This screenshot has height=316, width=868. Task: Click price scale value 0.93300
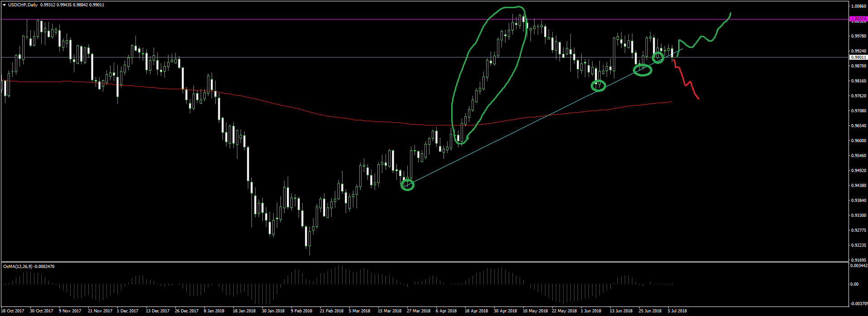point(858,215)
